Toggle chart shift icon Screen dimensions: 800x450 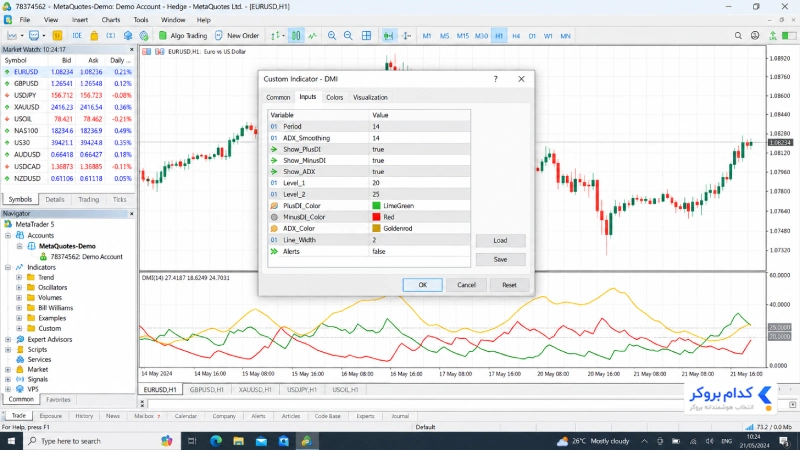406,36
